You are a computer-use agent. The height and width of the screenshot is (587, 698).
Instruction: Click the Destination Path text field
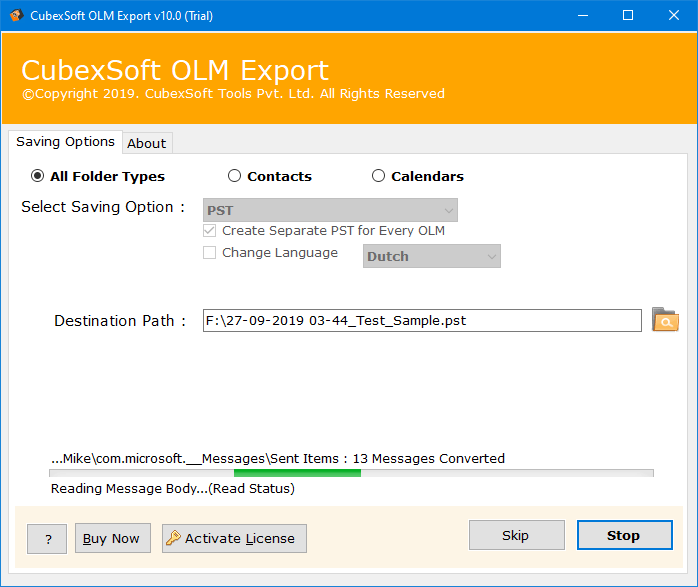pos(421,321)
